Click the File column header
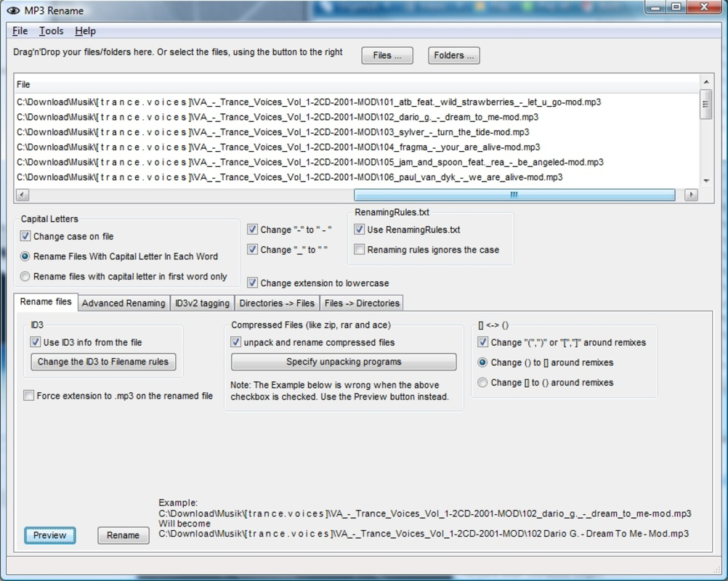728x581 pixels. [x=357, y=84]
